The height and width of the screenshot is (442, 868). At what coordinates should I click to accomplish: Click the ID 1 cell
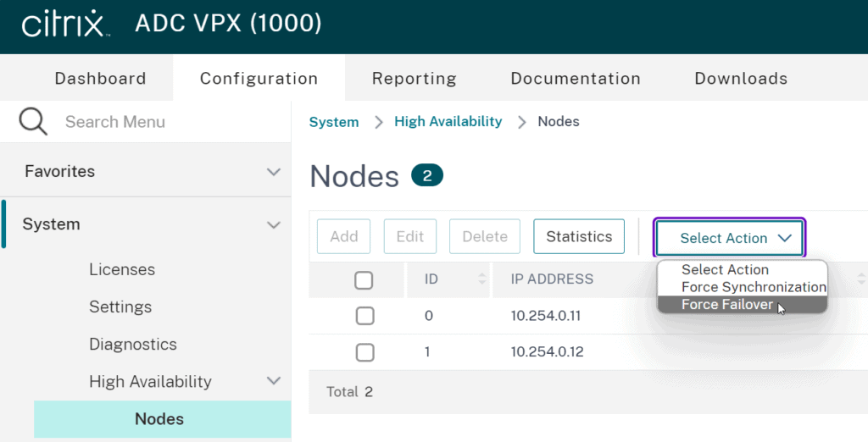[427, 352]
